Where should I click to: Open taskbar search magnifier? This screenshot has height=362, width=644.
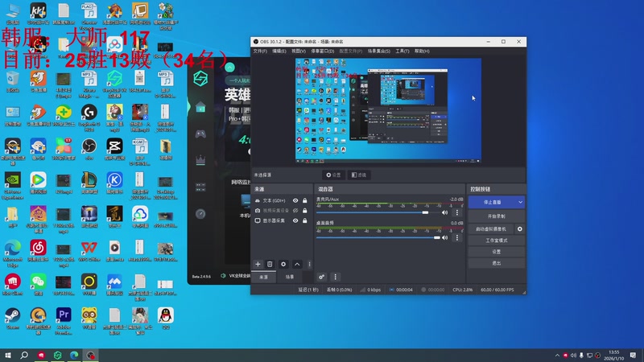point(24,355)
